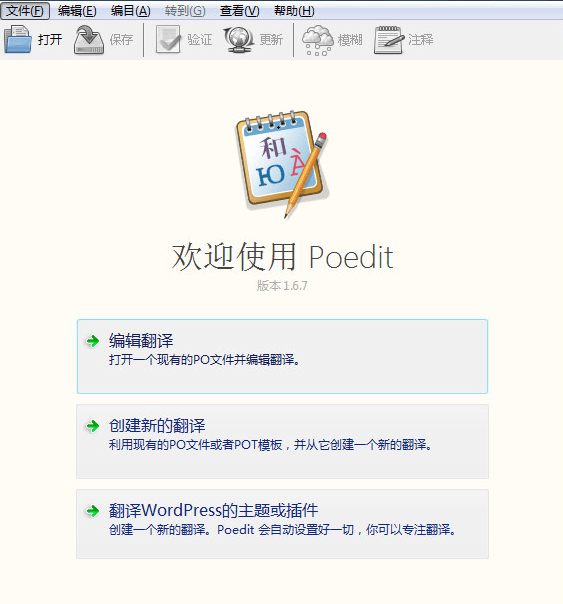Click the Save (保存) toolbar icon
Screen dimensions: 563x604
(89, 39)
